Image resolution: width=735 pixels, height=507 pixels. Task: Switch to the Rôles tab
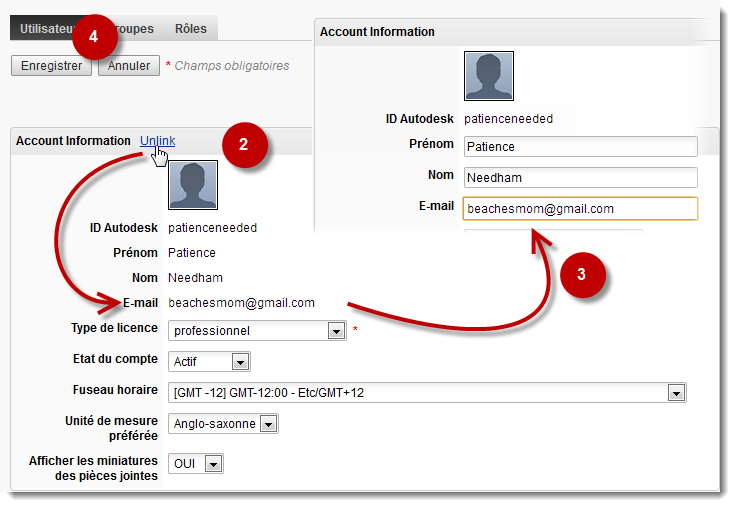(191, 29)
